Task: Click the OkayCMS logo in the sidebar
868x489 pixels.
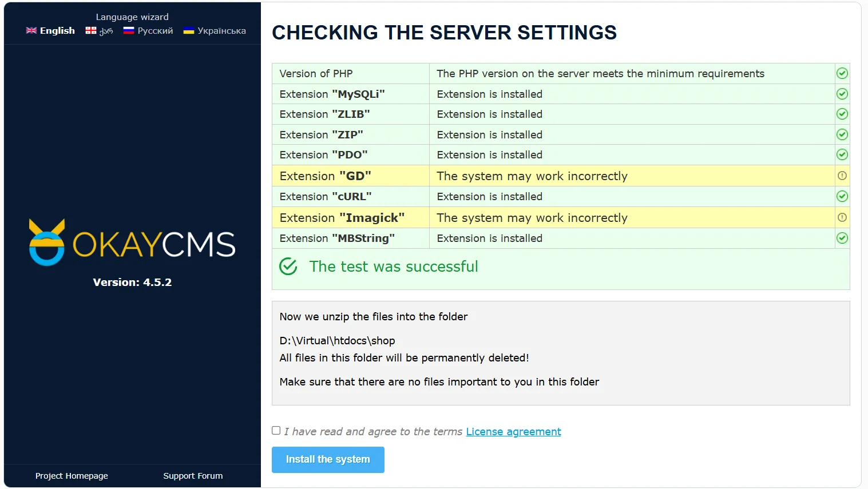Action: point(132,242)
